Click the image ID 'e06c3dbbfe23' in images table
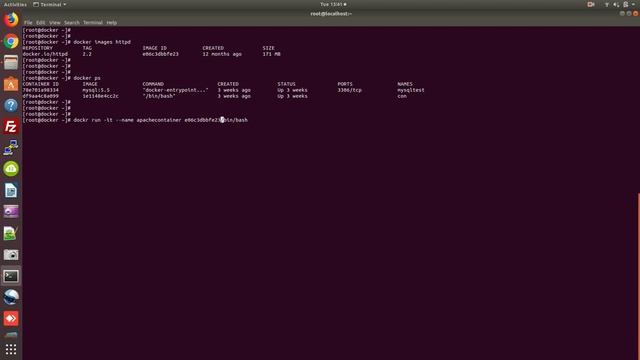Screen dimensions: 640x360 click(160, 54)
